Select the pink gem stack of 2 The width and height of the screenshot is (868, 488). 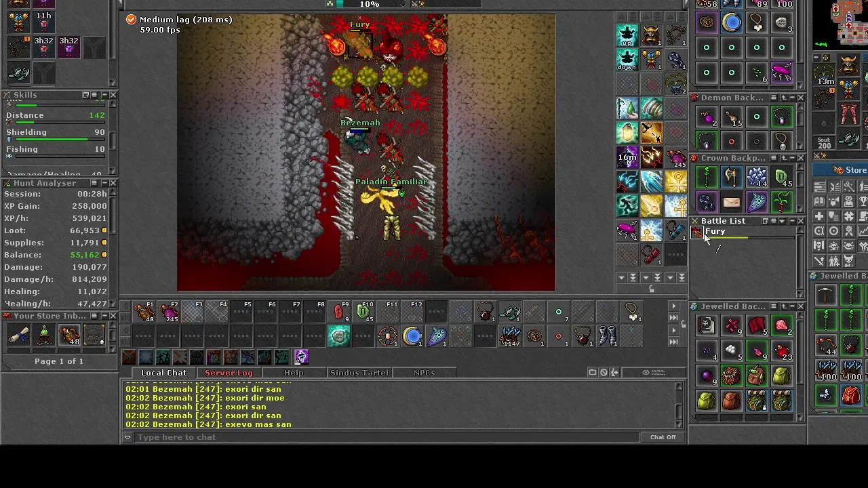[781, 326]
